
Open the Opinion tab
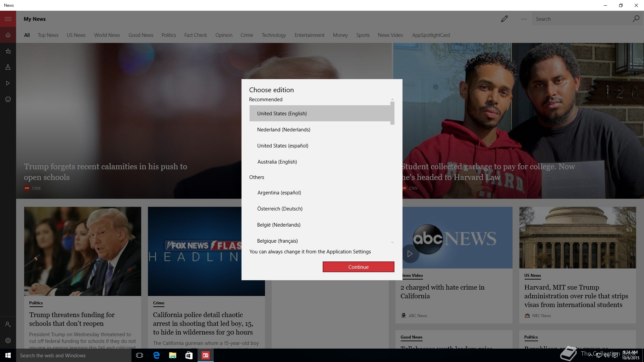pos(224,35)
